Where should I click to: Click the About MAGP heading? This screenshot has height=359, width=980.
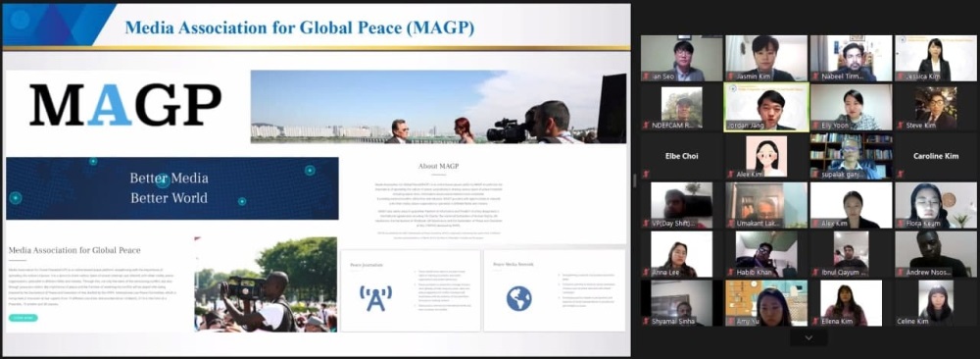coord(440,167)
